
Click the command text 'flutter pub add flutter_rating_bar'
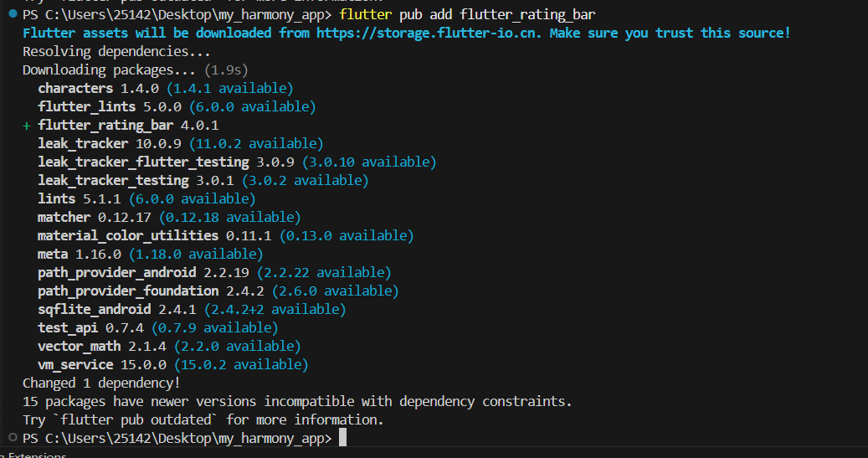pos(467,15)
